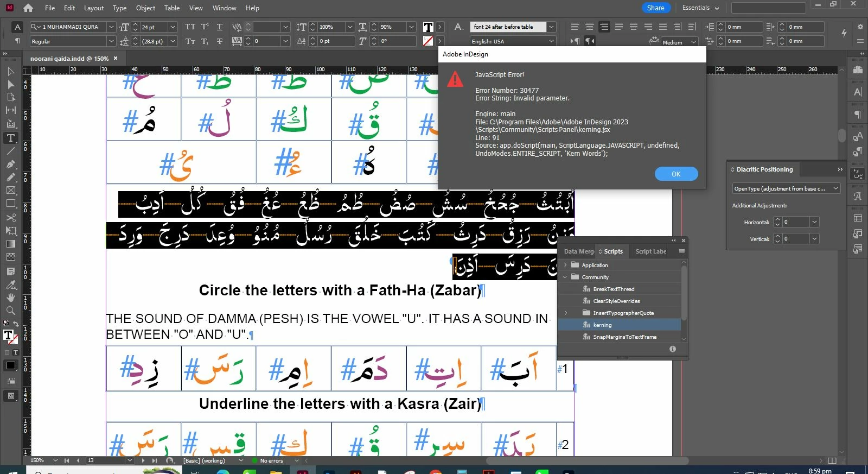Click the CC Libraries panel icon

click(858, 69)
